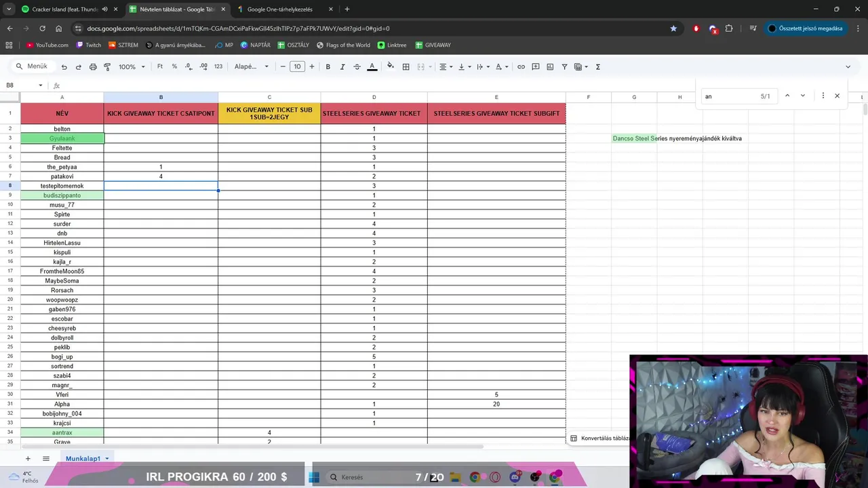868x488 pixels.
Task: Redo the last action in Sheets
Action: [x=79, y=66]
